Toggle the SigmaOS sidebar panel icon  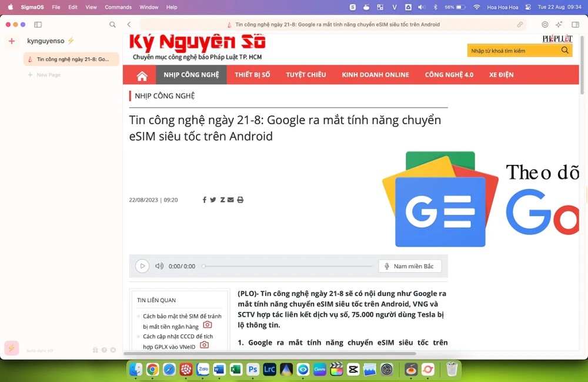[38, 25]
